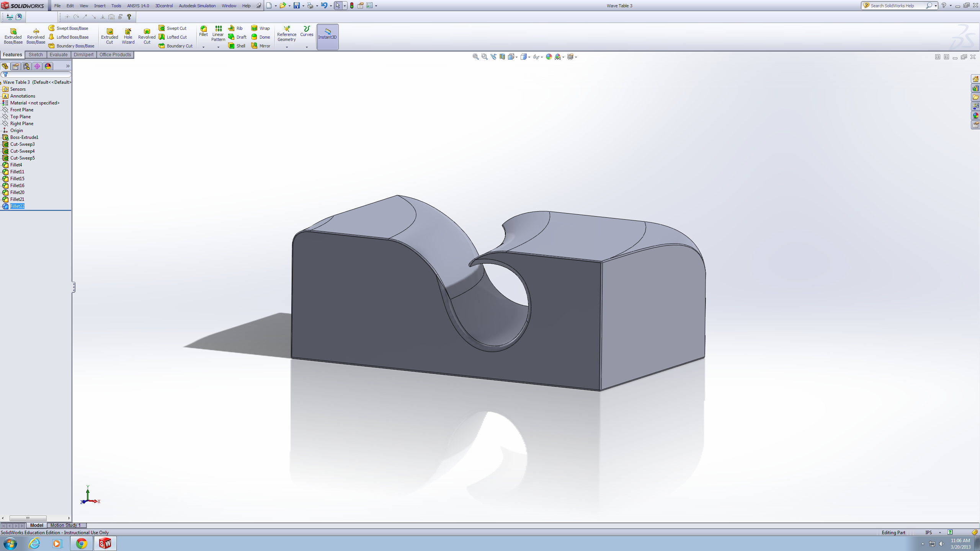Open Motion Study 1 tab

(x=65, y=525)
